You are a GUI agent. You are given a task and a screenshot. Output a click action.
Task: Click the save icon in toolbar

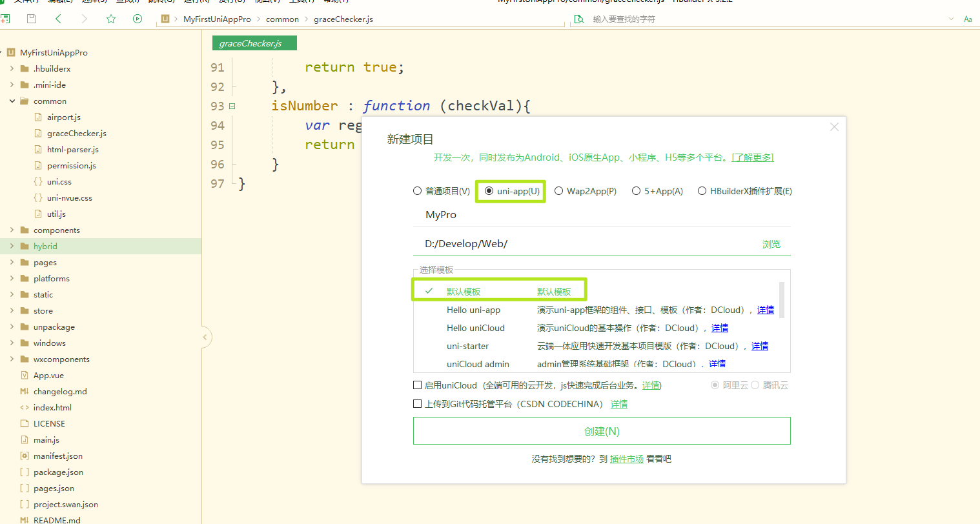click(32, 19)
